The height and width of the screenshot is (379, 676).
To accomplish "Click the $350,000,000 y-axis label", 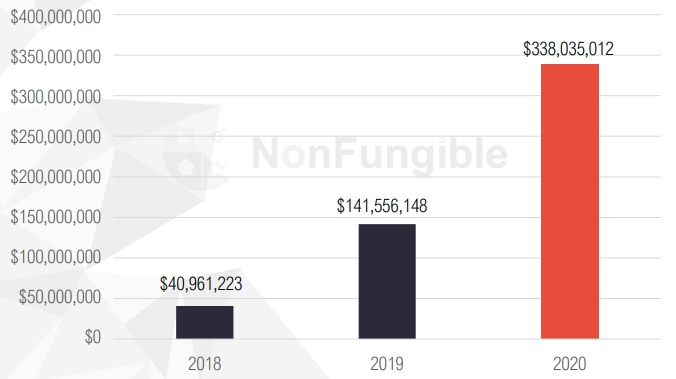I will coord(55,57).
